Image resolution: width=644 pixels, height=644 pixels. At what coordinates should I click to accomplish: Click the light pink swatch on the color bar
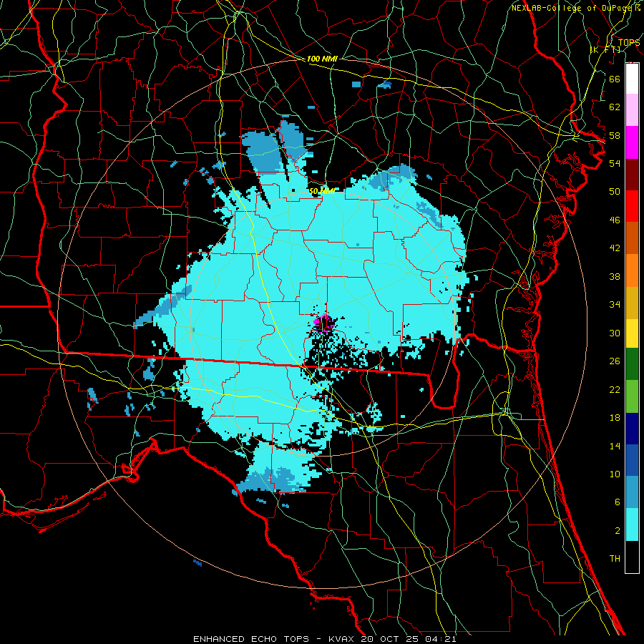click(632, 110)
